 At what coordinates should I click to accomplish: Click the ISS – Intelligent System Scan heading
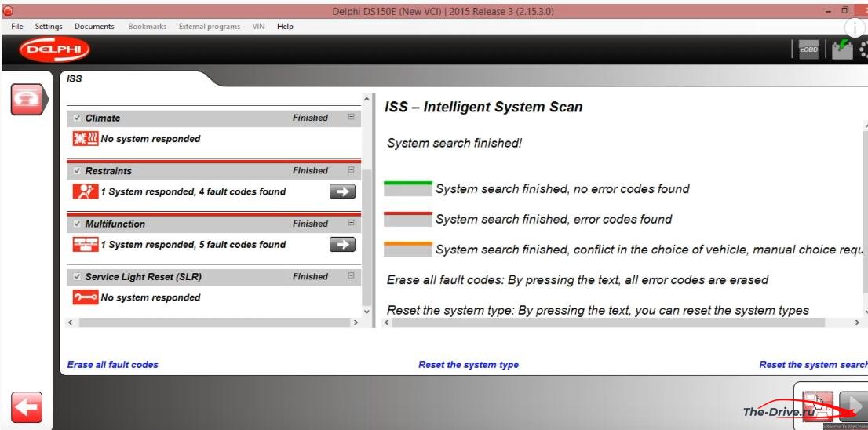(483, 107)
